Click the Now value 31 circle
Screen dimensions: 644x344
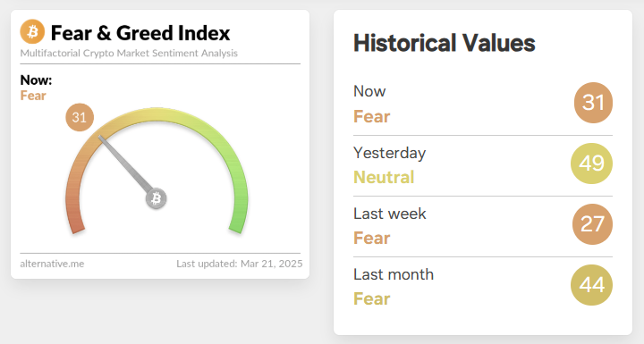(593, 103)
